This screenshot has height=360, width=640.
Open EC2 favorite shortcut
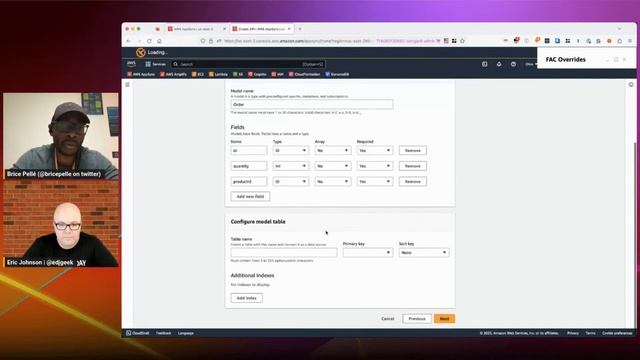point(198,74)
